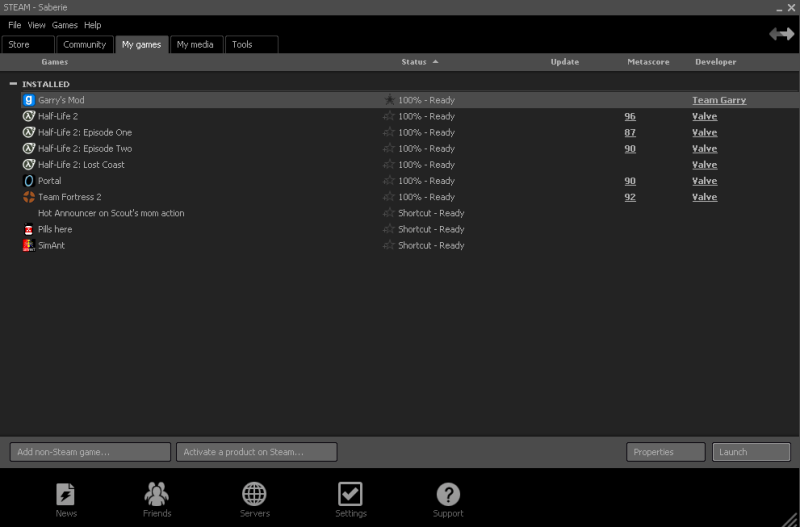
Task: Toggle favorite star for Half-Life 2
Action: pyautogui.click(x=389, y=116)
